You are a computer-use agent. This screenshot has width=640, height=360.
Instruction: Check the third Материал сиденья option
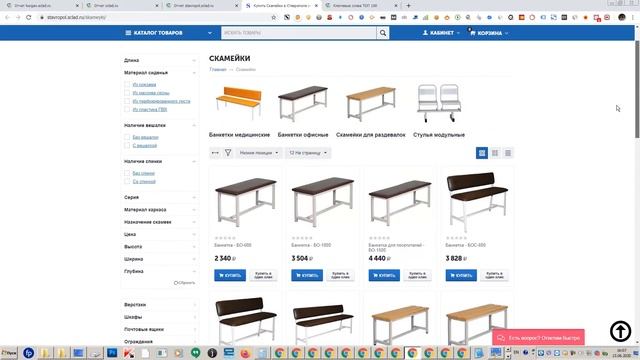tap(127, 101)
